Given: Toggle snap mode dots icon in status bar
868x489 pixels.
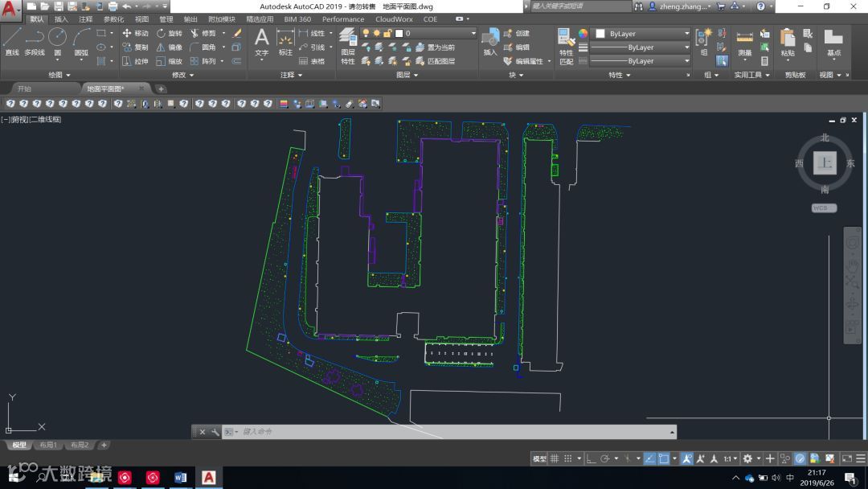Looking at the screenshot, I should point(568,458).
